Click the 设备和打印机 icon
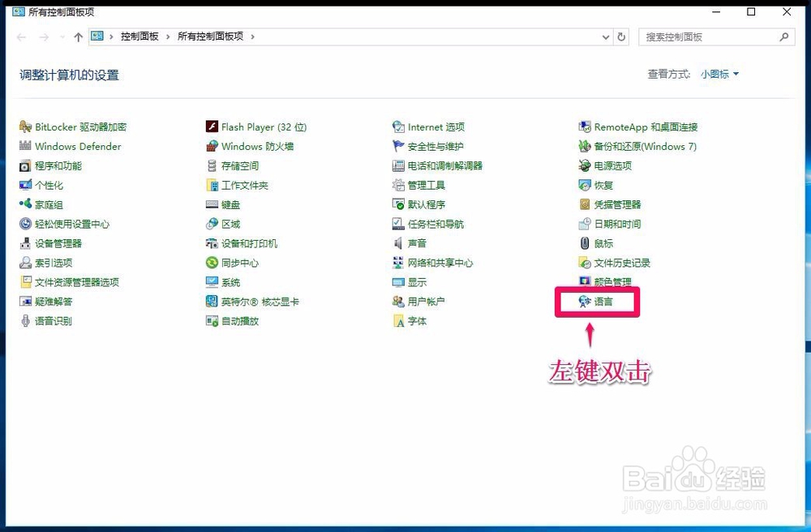This screenshot has height=532, width=811. (212, 243)
